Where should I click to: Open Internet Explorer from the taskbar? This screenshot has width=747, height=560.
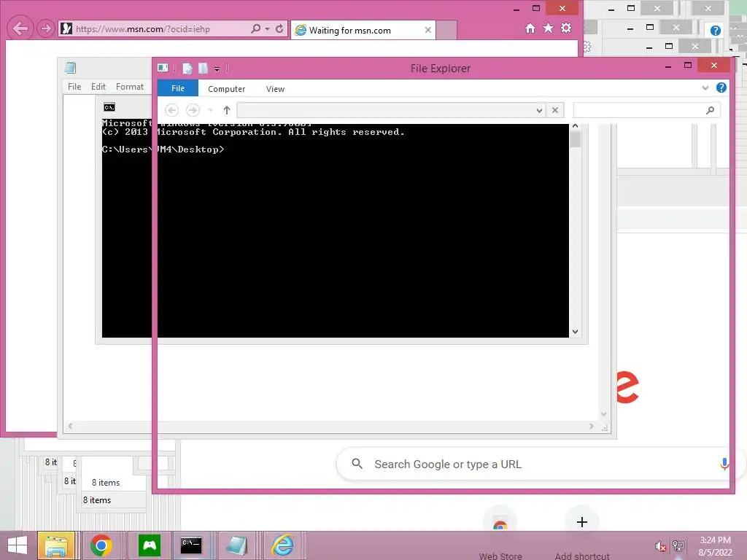(282, 545)
